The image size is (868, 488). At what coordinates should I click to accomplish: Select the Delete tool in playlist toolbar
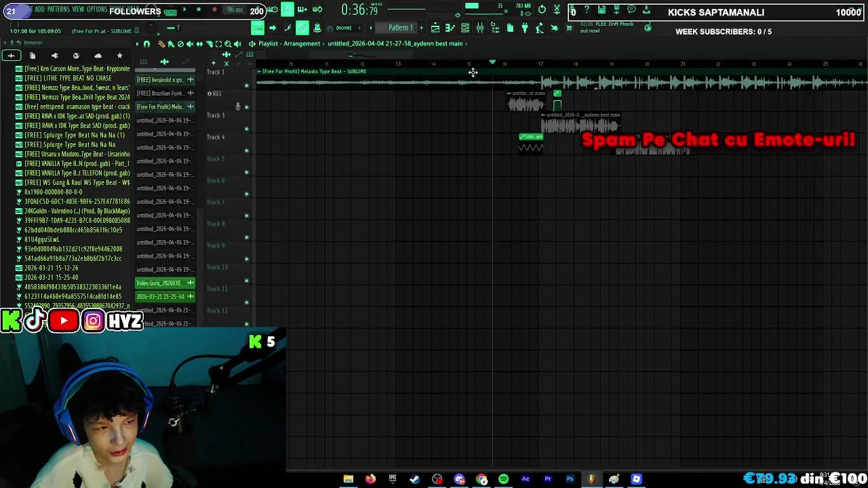(x=180, y=44)
